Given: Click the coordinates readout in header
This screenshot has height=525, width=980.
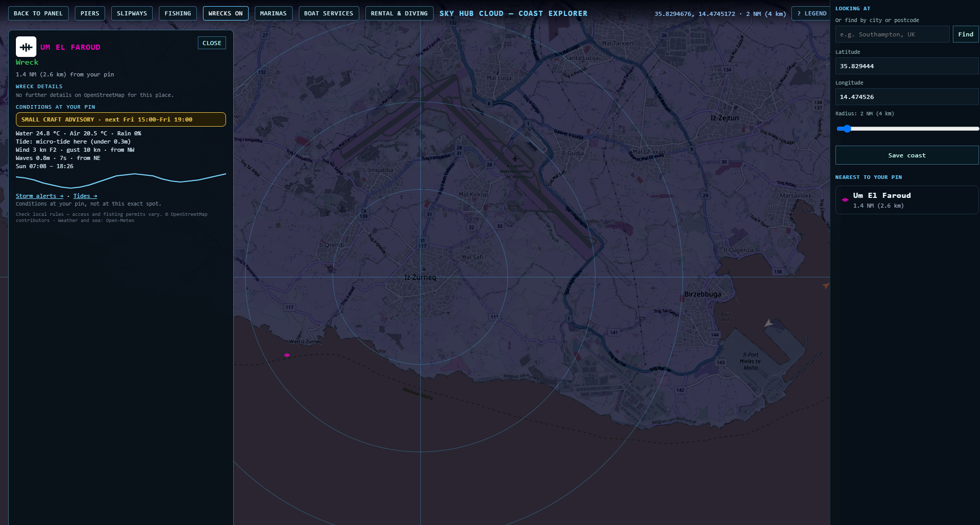Looking at the screenshot, I should click(x=720, y=14).
